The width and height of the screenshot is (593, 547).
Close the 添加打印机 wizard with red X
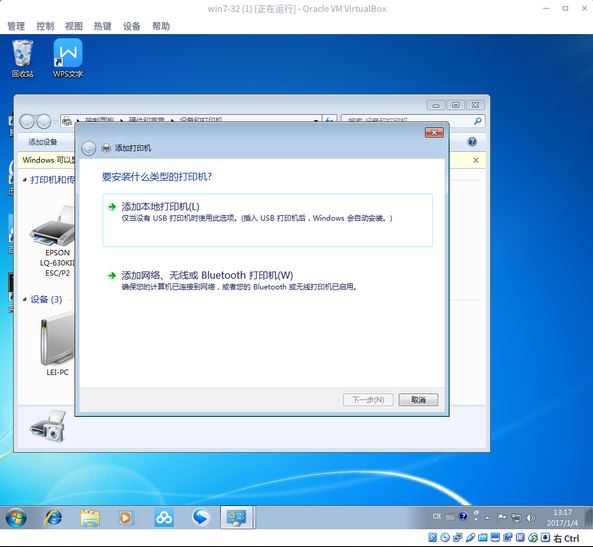point(434,133)
